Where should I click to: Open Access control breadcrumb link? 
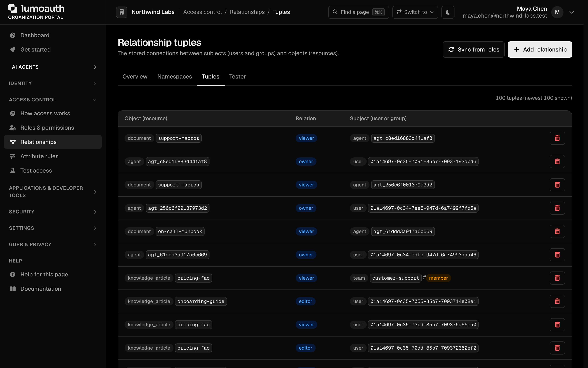(x=202, y=12)
